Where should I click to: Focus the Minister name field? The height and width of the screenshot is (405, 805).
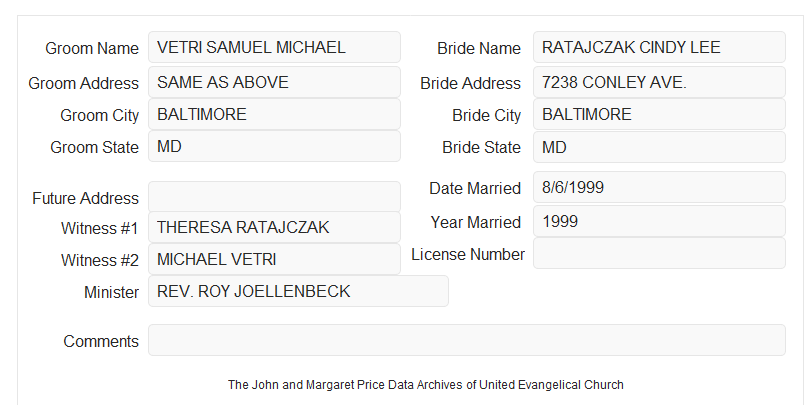[298, 291]
